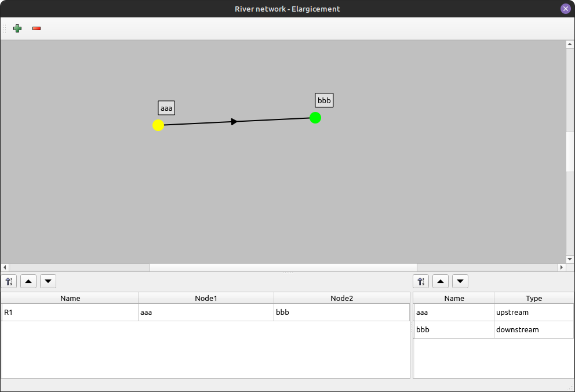Select the yellow aaa node in graph
Image resolution: width=575 pixels, height=392 pixels.
coord(158,125)
